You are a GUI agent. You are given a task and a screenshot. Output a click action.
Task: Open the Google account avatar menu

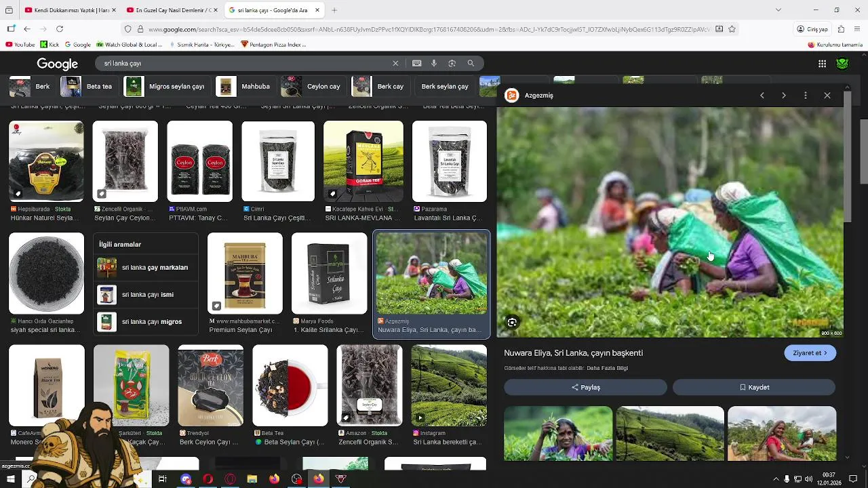pyautogui.click(x=842, y=64)
